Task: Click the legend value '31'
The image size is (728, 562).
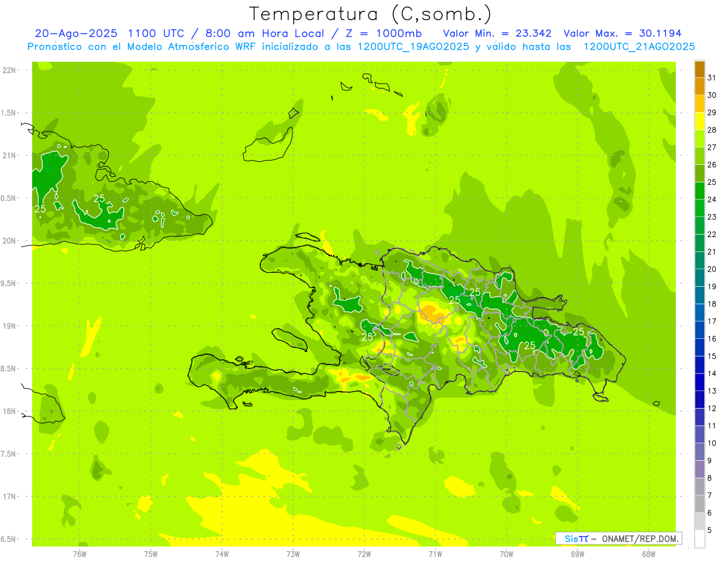Action: tap(712, 78)
